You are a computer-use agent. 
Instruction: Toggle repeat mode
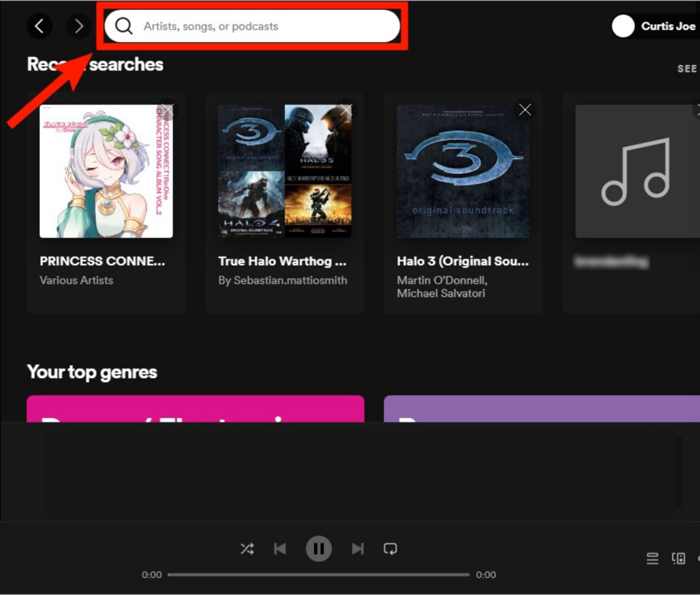point(390,549)
